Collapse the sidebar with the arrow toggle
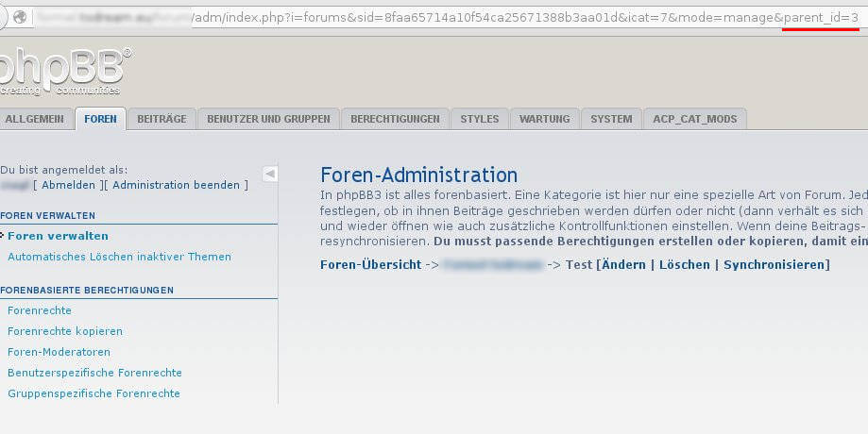The height and width of the screenshot is (434, 868). point(269,174)
